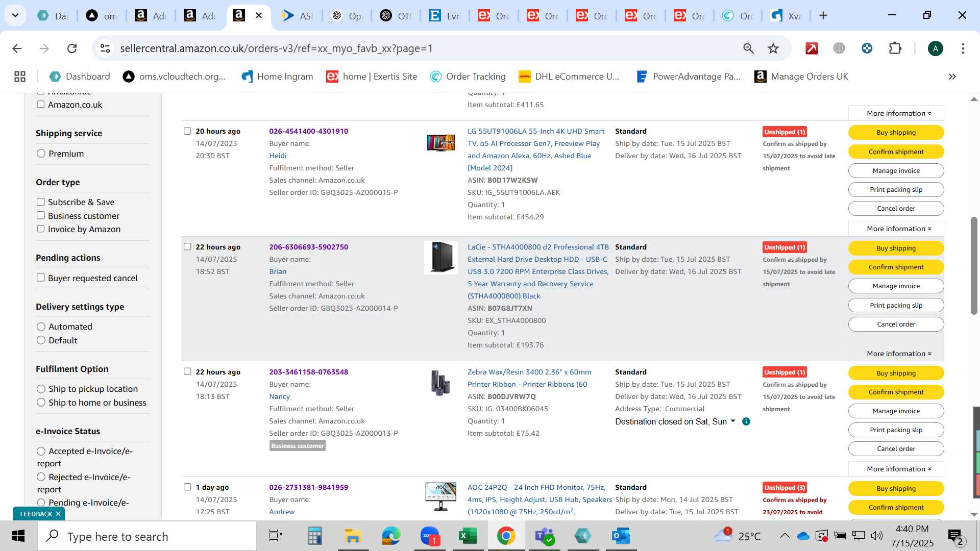Cancel order for LG TV
Screen dimensions: 980x551
(896, 208)
